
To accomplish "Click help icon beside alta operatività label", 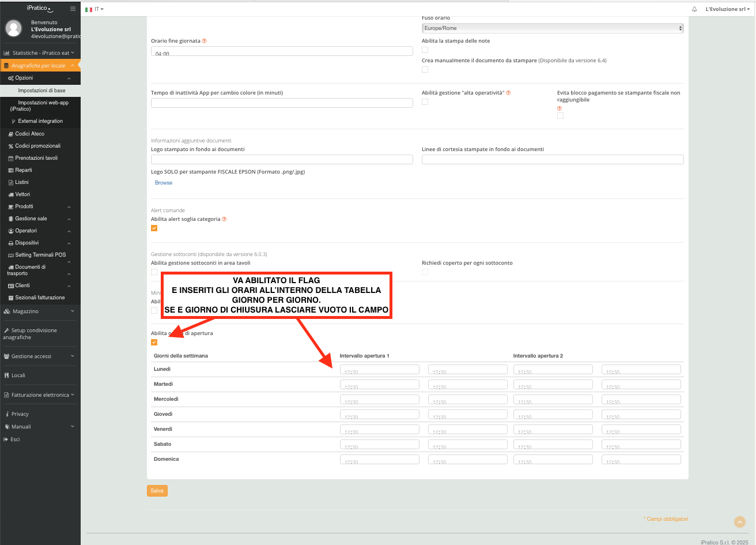I will coord(508,93).
